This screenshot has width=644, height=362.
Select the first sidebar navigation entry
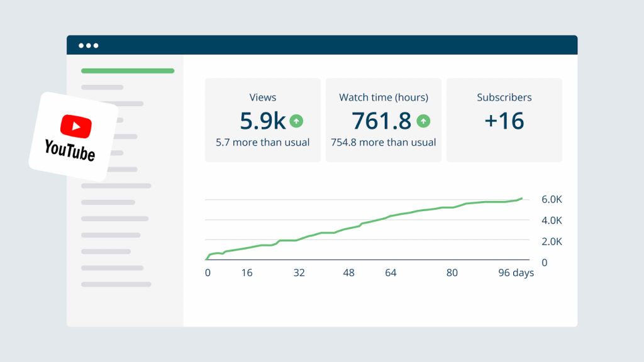[103, 88]
